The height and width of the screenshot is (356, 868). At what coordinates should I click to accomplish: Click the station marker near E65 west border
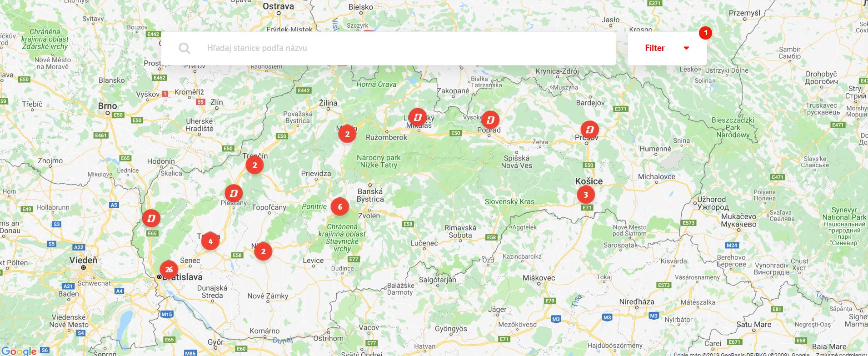pos(151,218)
